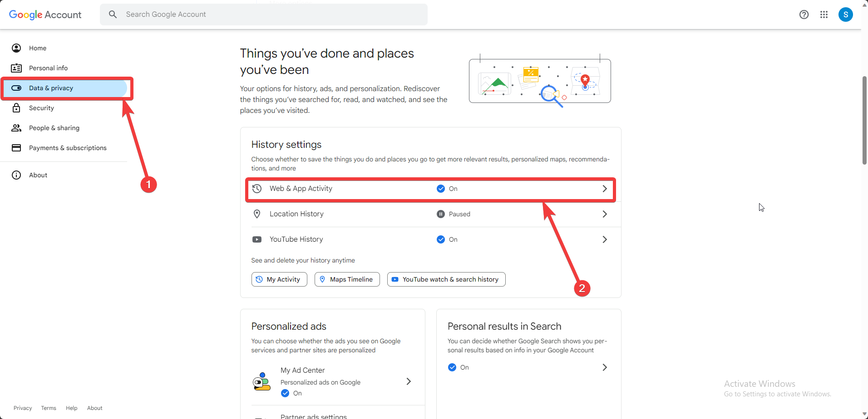
Task: Click the search magnifier icon
Action: click(113, 15)
